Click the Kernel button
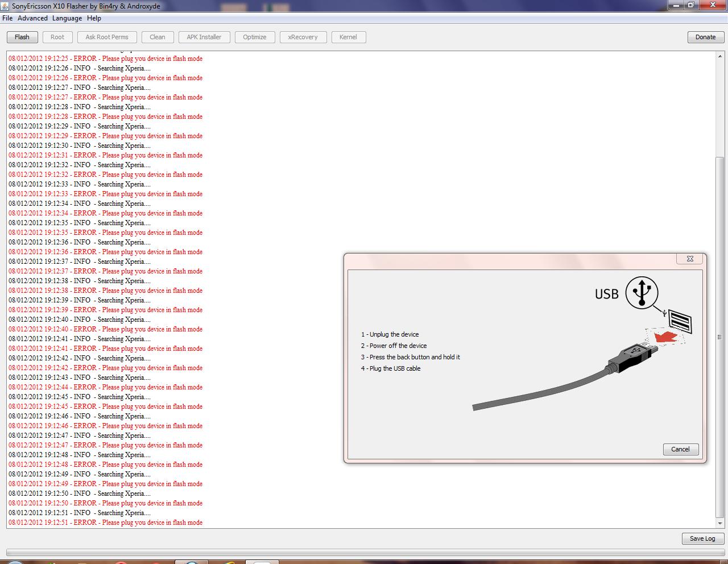The width and height of the screenshot is (728, 564). point(348,37)
